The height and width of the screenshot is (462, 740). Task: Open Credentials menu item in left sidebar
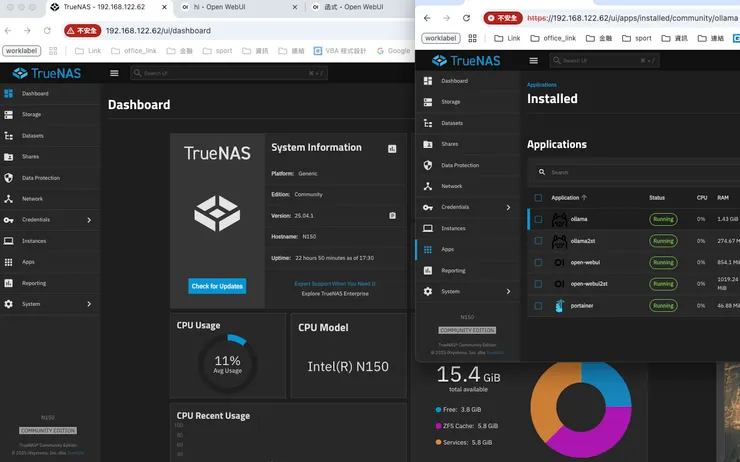coord(50,220)
